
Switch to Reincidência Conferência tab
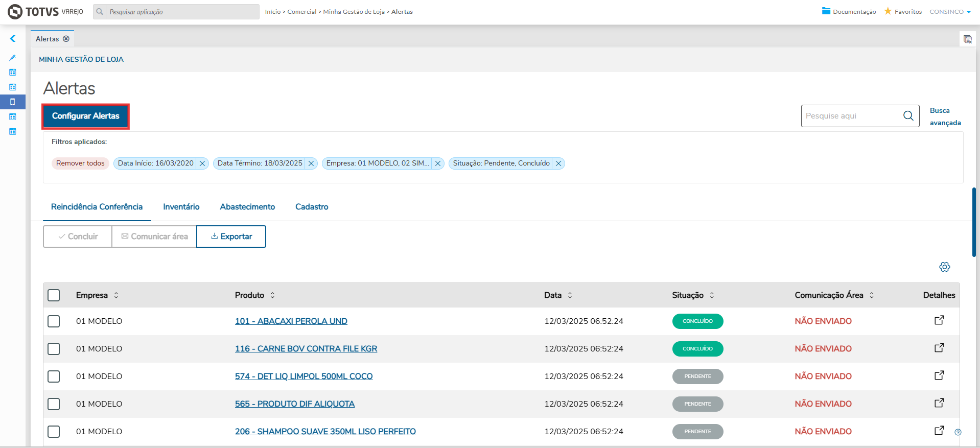[97, 207]
